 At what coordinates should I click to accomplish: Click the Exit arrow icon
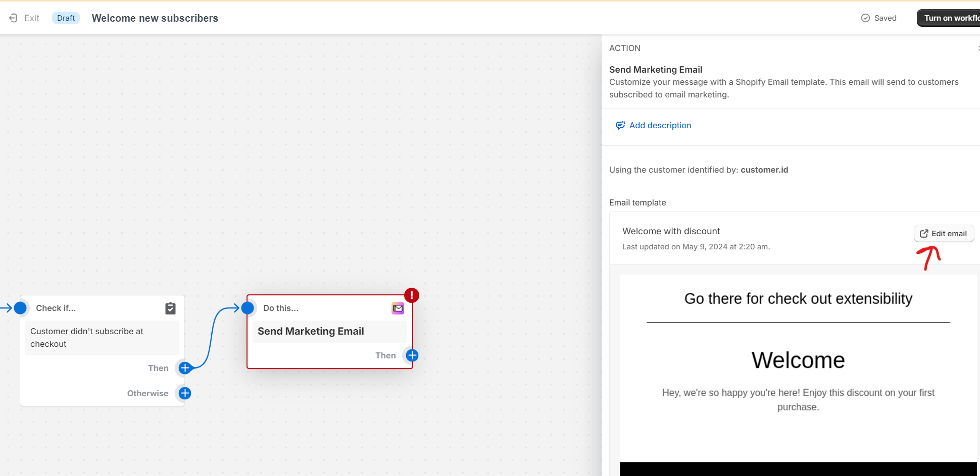coord(13,18)
